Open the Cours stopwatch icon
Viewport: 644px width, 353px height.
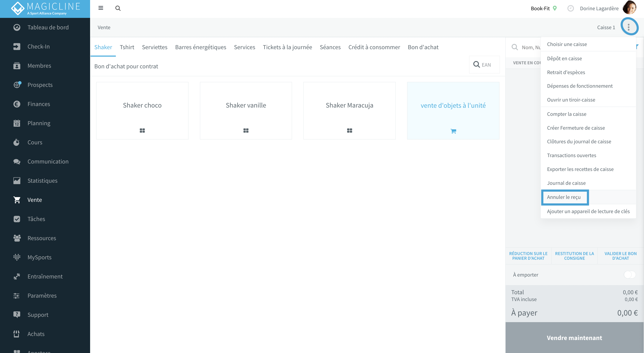(x=17, y=142)
